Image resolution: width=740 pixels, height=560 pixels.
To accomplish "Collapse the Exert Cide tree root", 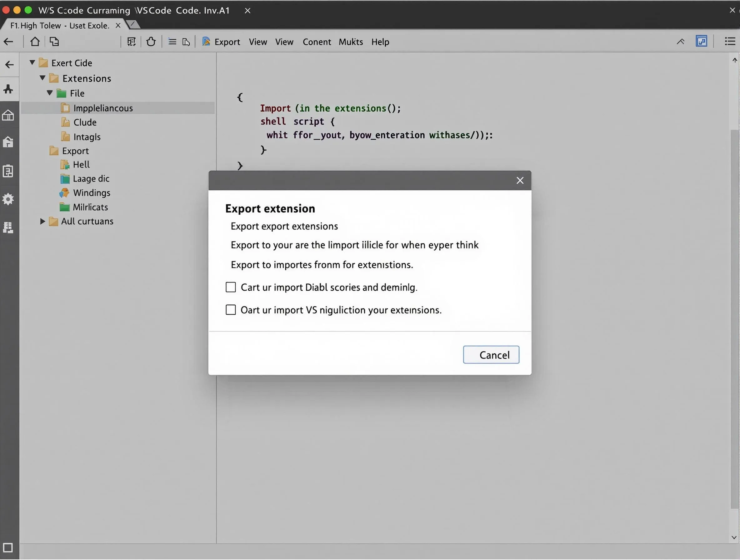I will point(32,62).
